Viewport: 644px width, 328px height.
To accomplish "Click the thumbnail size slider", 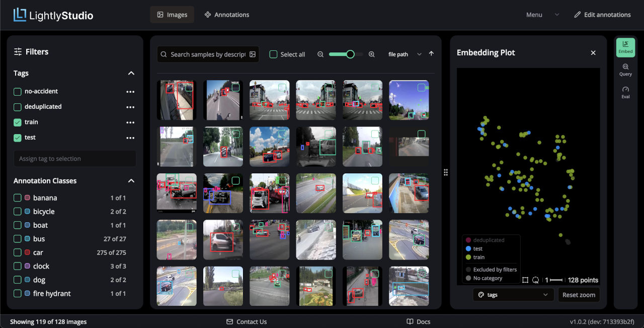I will coord(346,54).
